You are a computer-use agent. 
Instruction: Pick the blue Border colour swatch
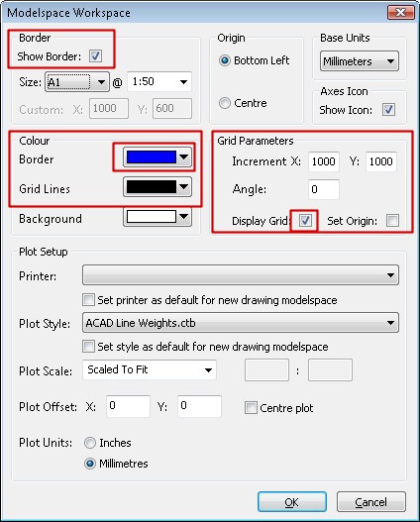[x=157, y=157]
